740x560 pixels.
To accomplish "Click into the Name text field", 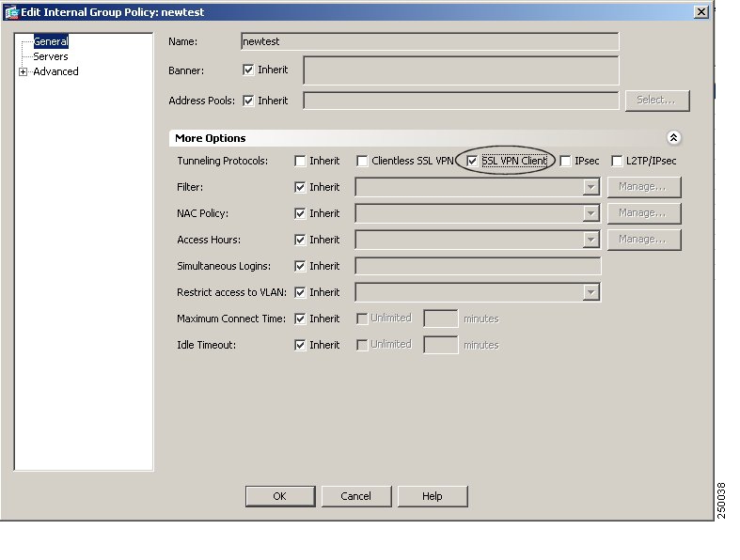I will point(430,41).
